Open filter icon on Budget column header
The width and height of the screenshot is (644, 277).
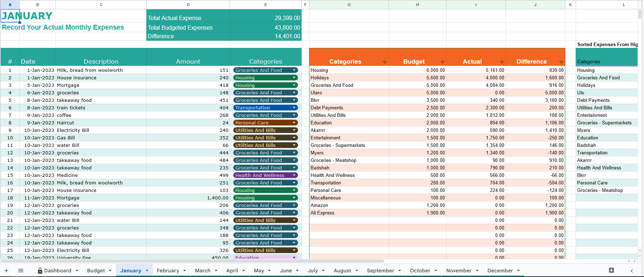pyautogui.click(x=443, y=62)
